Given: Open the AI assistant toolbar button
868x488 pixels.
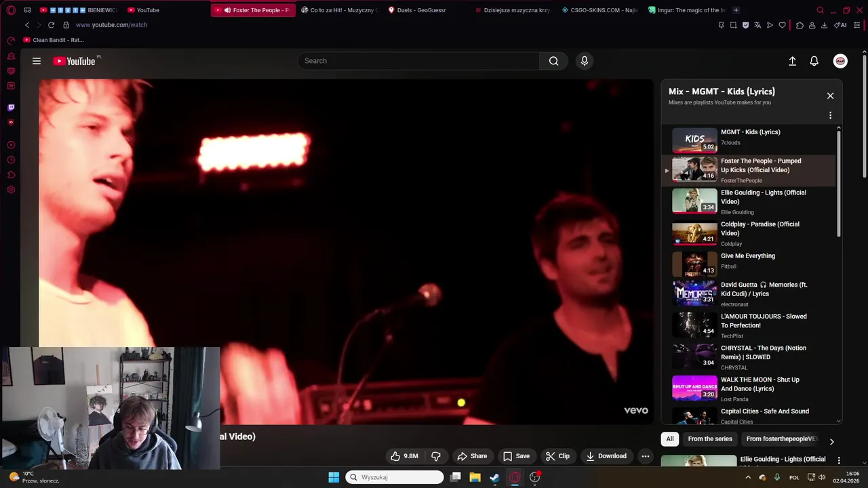Looking at the screenshot, I should 840,25.
